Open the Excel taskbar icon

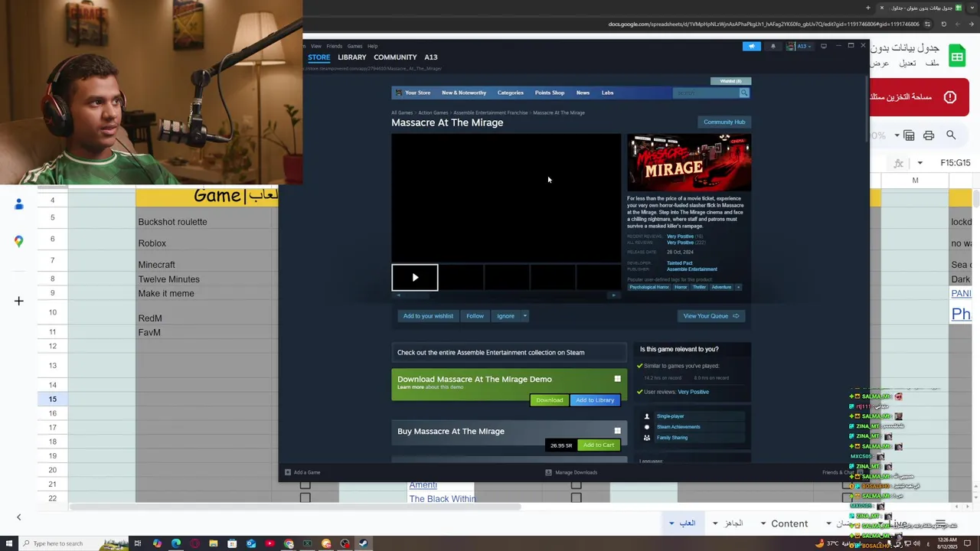307,543
